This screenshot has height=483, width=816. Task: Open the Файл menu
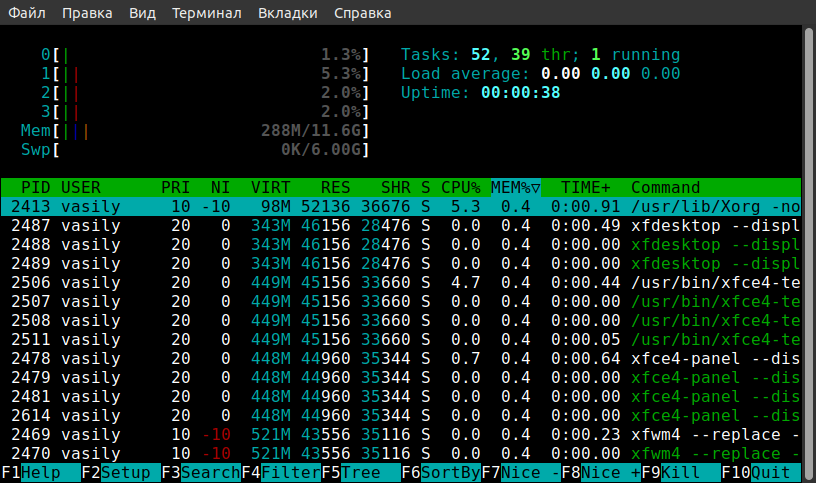[x=27, y=13]
